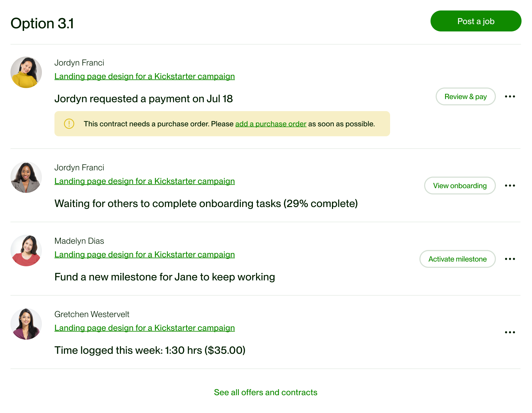Click the Review & pay button
The width and height of the screenshot is (532, 413).
tap(465, 96)
